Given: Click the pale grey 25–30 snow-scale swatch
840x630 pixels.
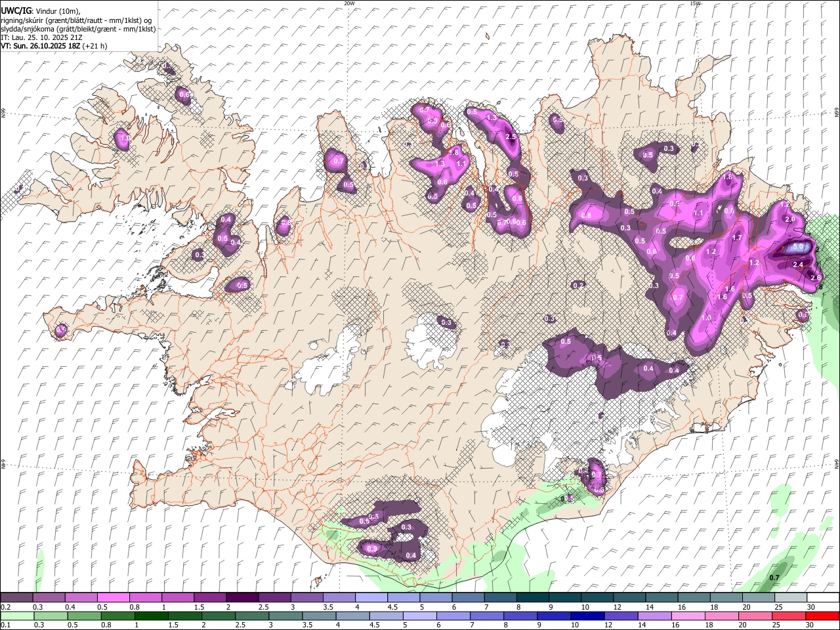Looking at the screenshot, I should (x=790, y=597).
